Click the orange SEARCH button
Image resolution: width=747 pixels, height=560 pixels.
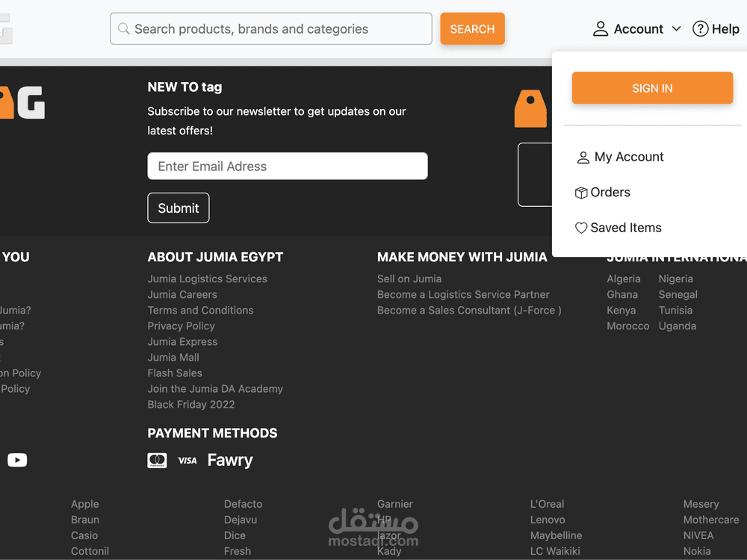click(472, 29)
